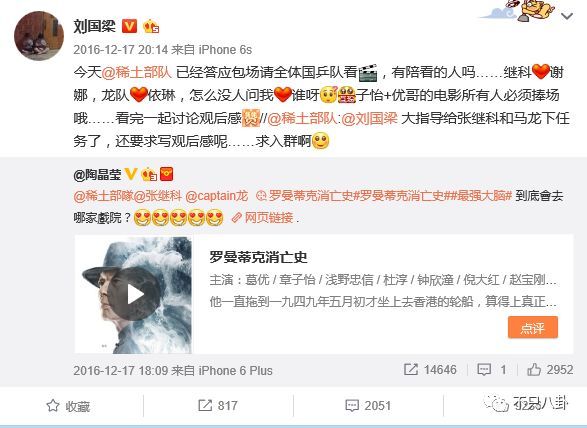The height and width of the screenshot is (428, 587).
Task: Open the 刘国梁 username link
Action: click(x=94, y=26)
